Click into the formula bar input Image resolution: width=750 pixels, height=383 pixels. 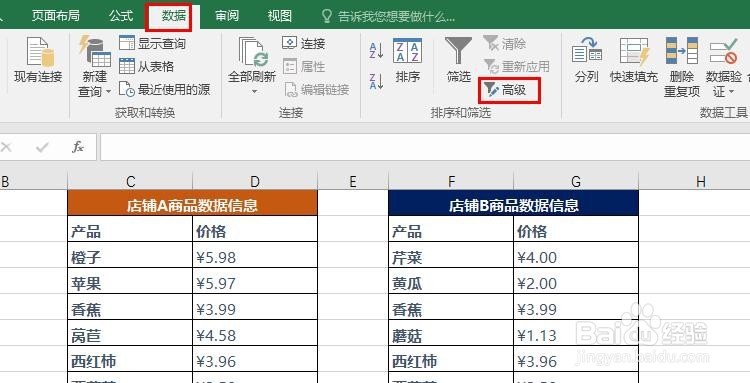point(425,147)
